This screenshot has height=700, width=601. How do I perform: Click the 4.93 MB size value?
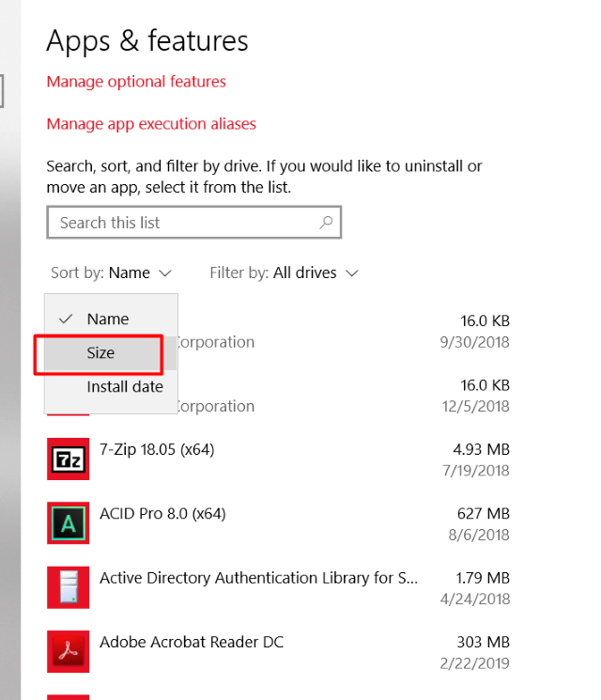482,449
